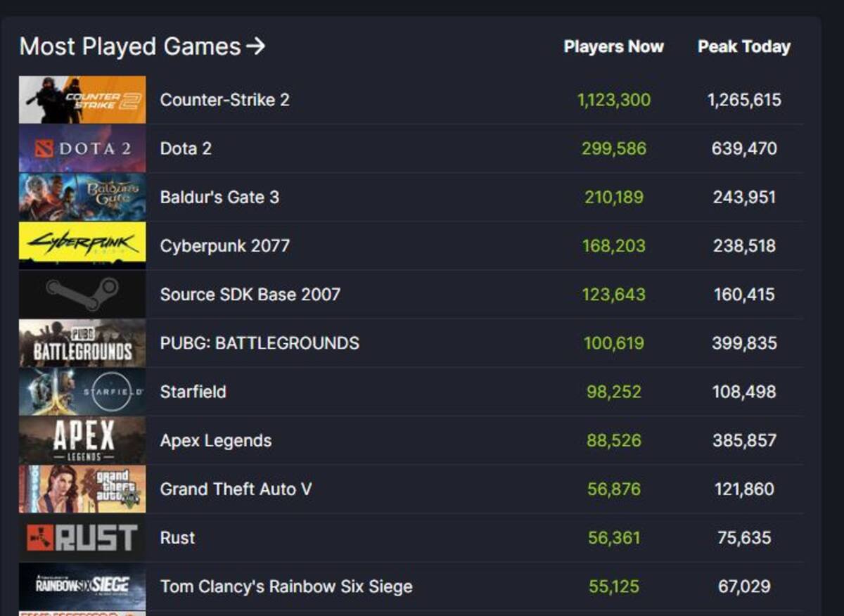Click the peak today value 243,951
Viewport: 844px width, 616px height.
pyautogui.click(x=744, y=197)
